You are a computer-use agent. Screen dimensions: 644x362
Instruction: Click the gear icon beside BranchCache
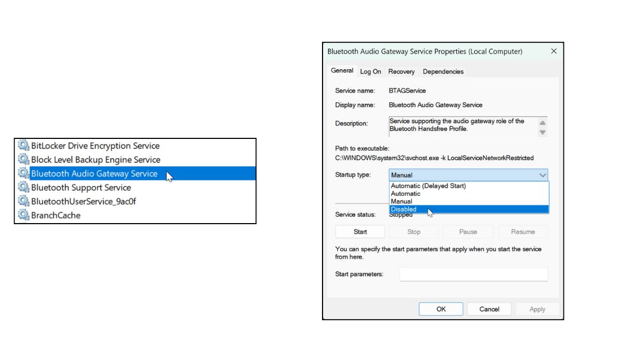23,216
